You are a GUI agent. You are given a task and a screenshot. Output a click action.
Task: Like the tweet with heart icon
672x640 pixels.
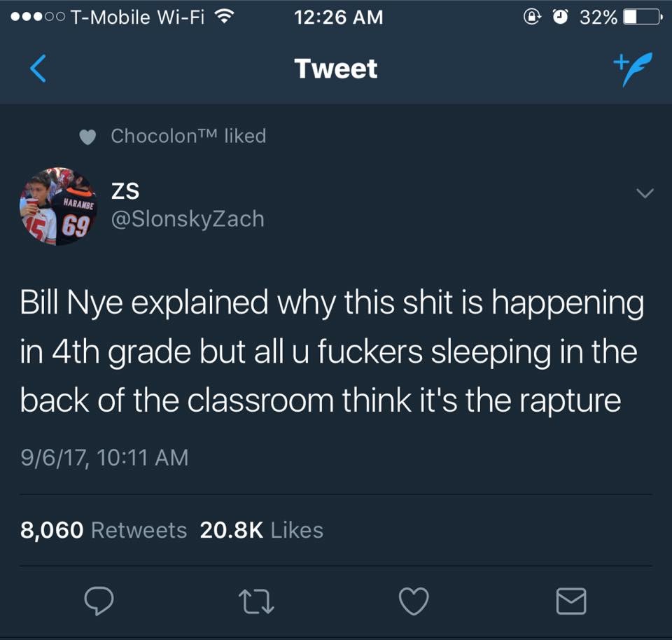coord(414,601)
